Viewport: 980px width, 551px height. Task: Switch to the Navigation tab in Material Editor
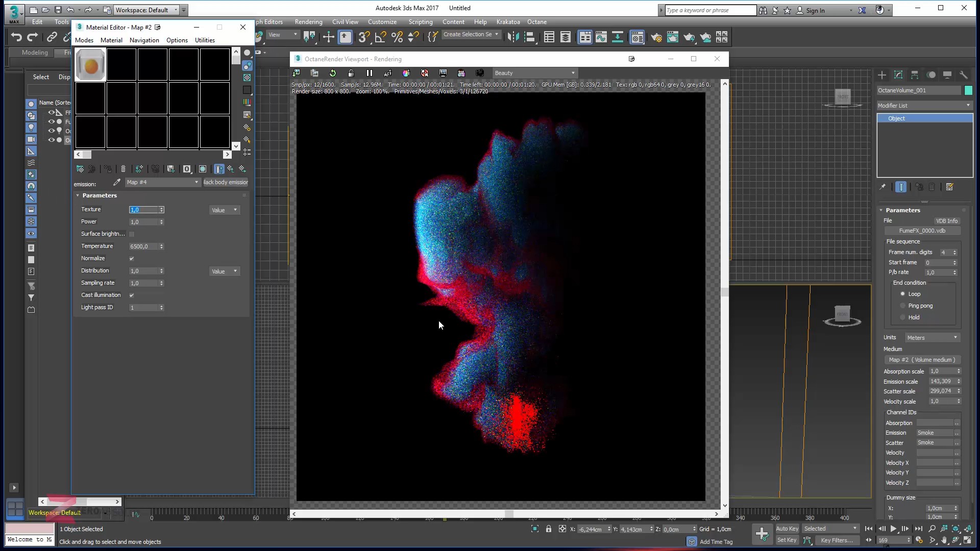click(144, 40)
